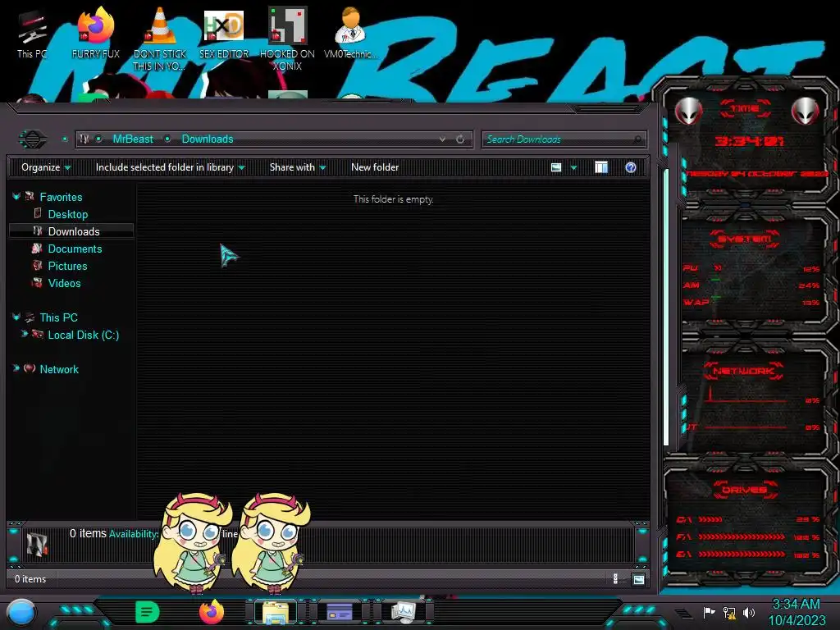The image size is (840, 630).
Task: Click the Start orb button
Action: click(21, 613)
